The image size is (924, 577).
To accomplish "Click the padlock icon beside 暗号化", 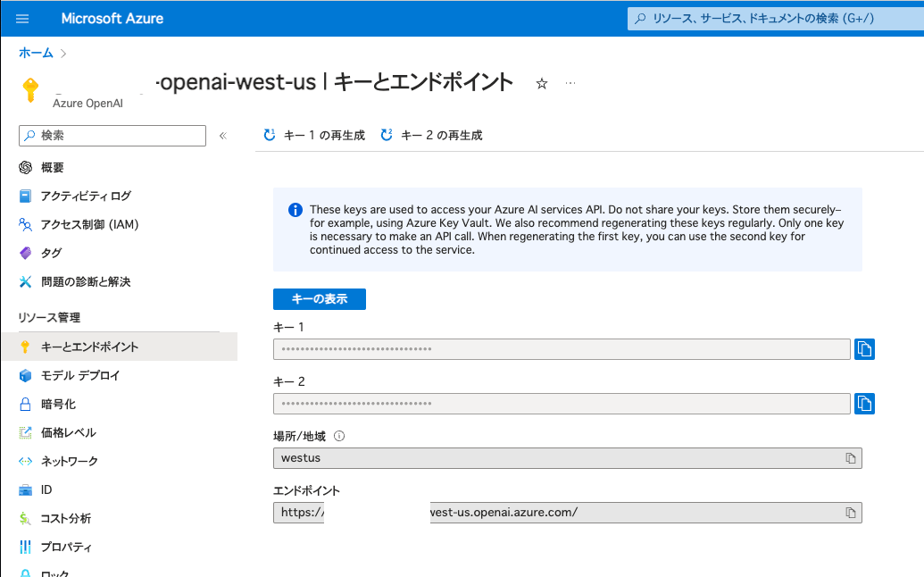I will pyautogui.click(x=25, y=405).
